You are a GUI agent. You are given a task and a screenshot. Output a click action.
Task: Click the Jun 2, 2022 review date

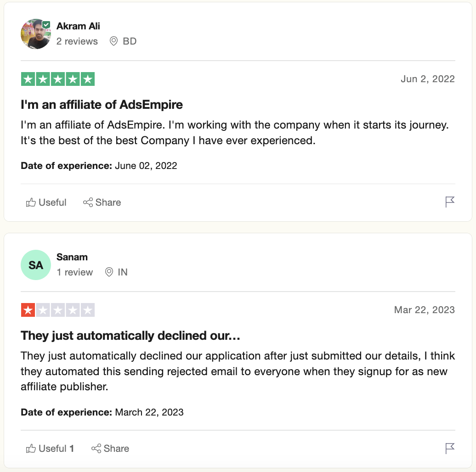click(x=427, y=79)
